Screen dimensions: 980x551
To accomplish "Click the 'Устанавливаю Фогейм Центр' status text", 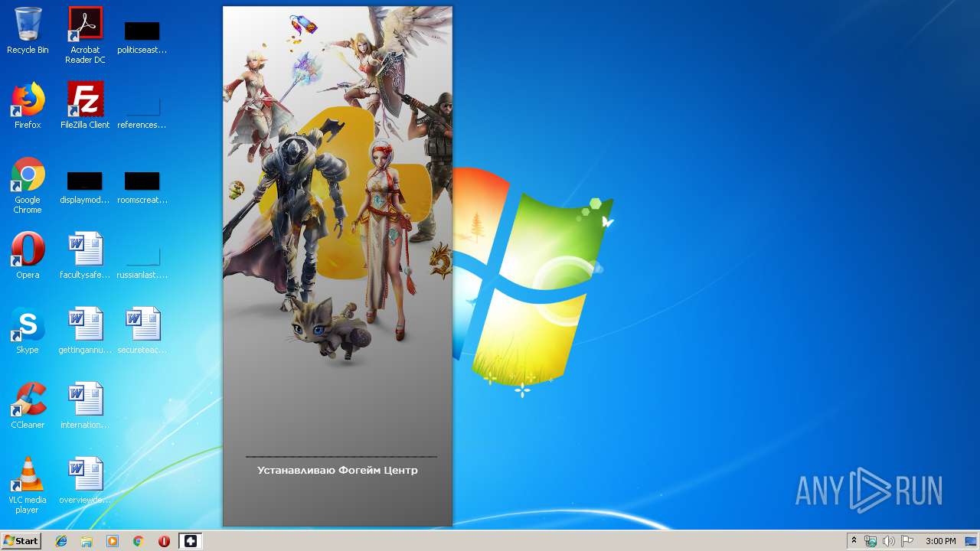I will [x=338, y=470].
